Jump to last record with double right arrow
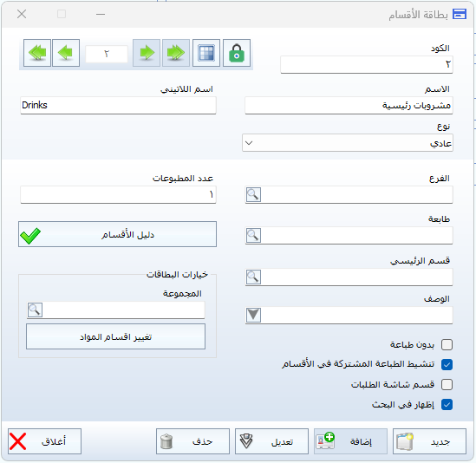 pyautogui.click(x=176, y=53)
